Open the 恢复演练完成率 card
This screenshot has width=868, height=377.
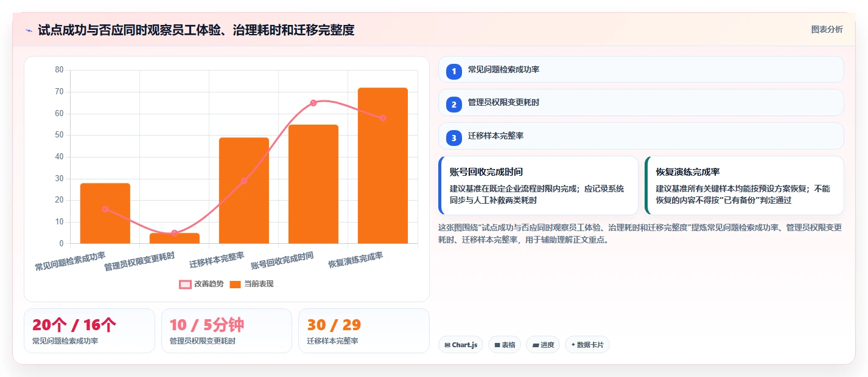(x=744, y=185)
